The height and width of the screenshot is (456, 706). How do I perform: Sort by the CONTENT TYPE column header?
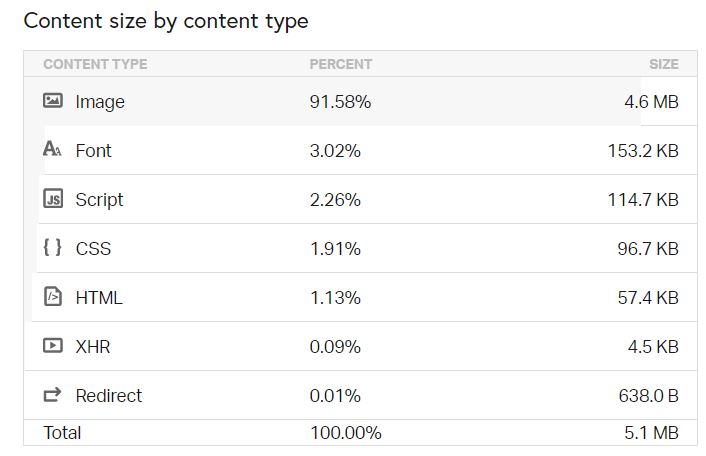[x=95, y=64]
